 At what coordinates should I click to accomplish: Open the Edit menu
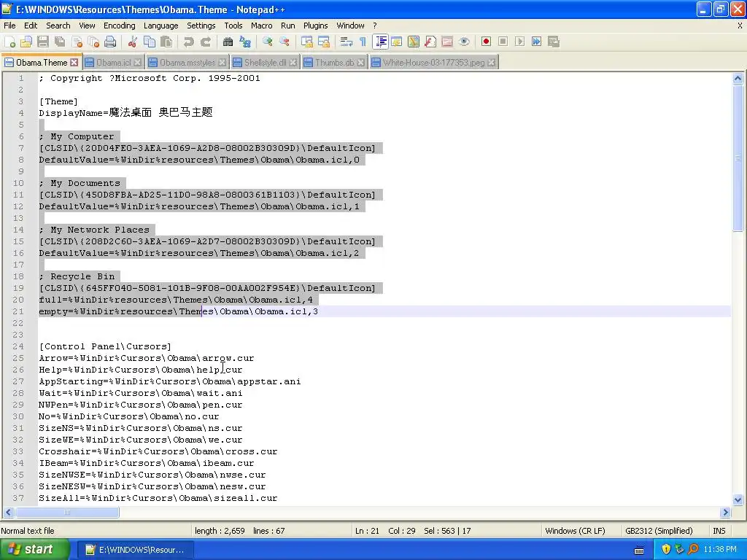31,26
